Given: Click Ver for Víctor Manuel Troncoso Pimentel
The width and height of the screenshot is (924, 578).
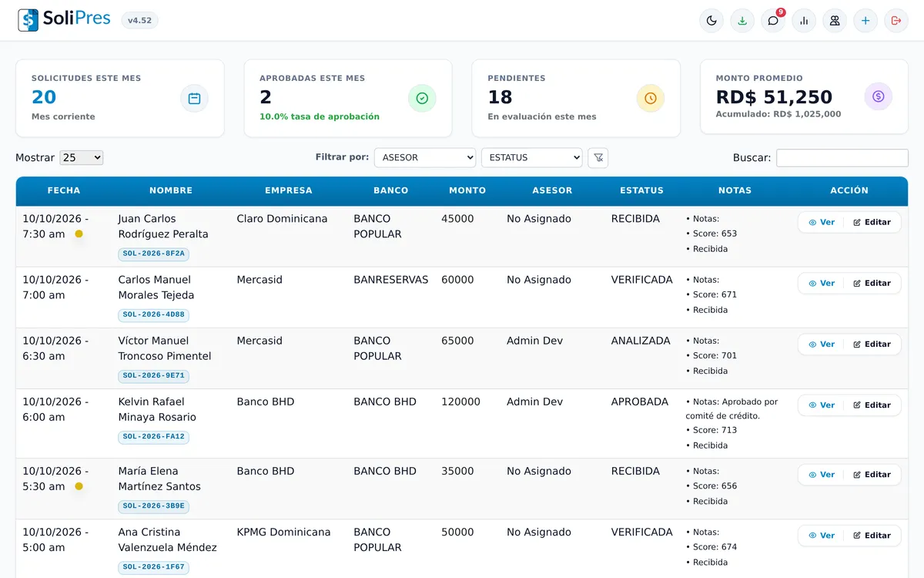Looking at the screenshot, I should [x=822, y=344].
